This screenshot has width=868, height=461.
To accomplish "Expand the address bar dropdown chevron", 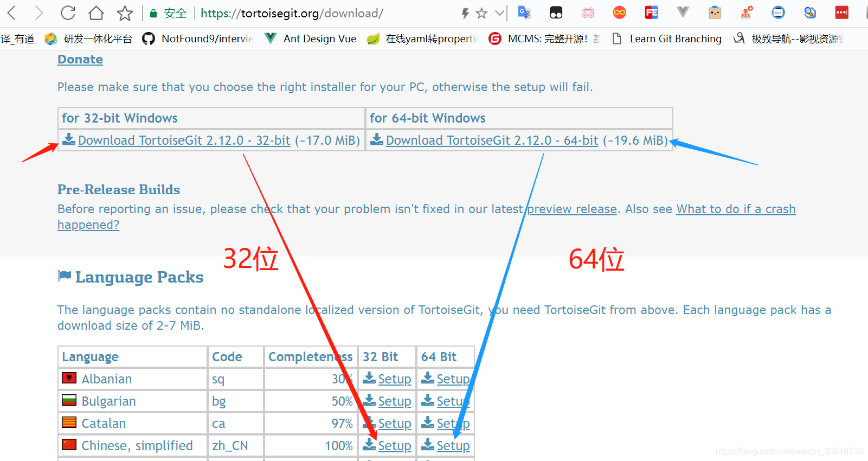I will [500, 13].
